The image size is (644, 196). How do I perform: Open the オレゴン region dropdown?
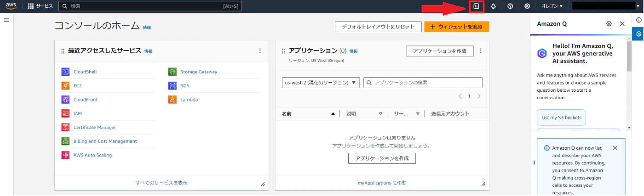point(552,6)
